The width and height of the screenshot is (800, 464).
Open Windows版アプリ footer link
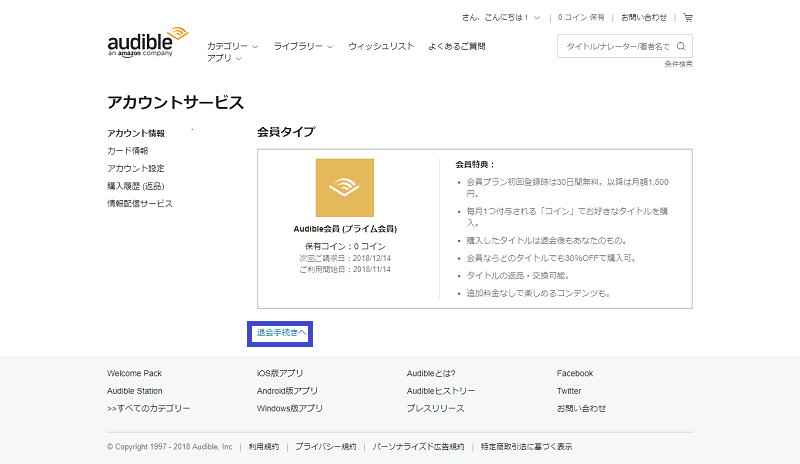[x=290, y=408]
